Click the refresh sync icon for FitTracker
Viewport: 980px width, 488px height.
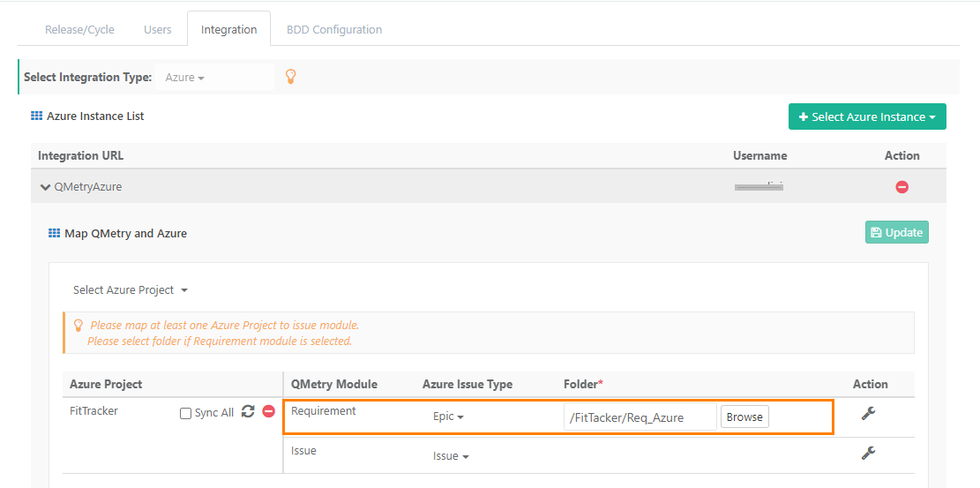[x=248, y=412]
